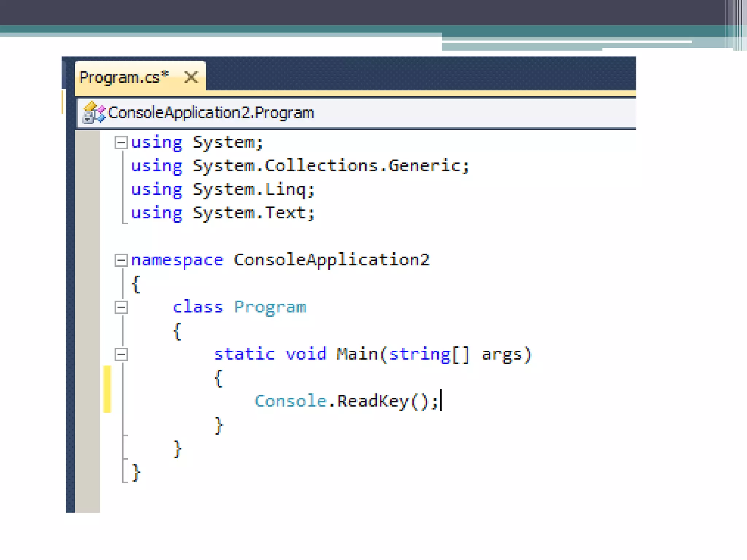Collapse the class Program block
The image size is (747, 560).
(121, 307)
